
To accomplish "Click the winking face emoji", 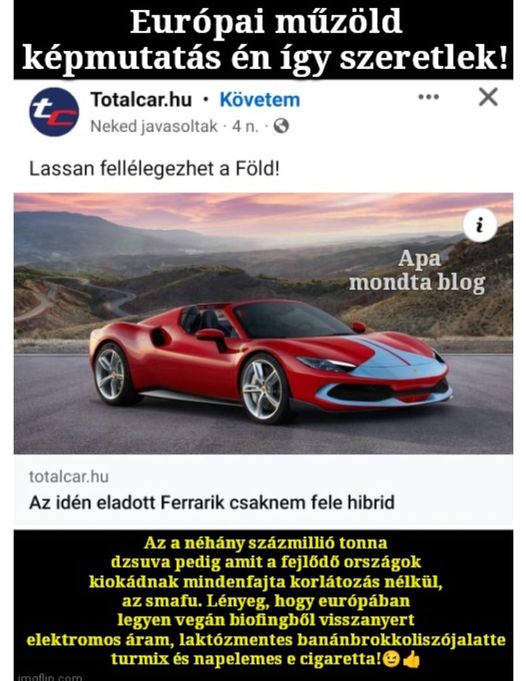I will [x=392, y=659].
